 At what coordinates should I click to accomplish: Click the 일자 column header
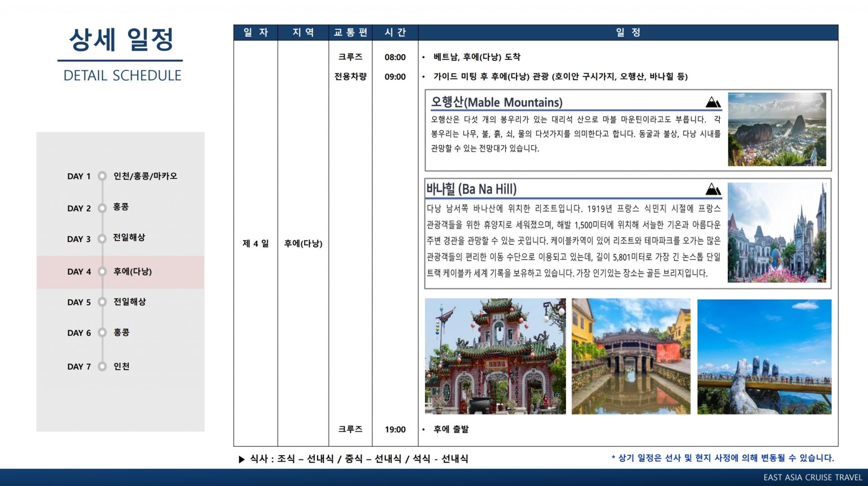256,33
